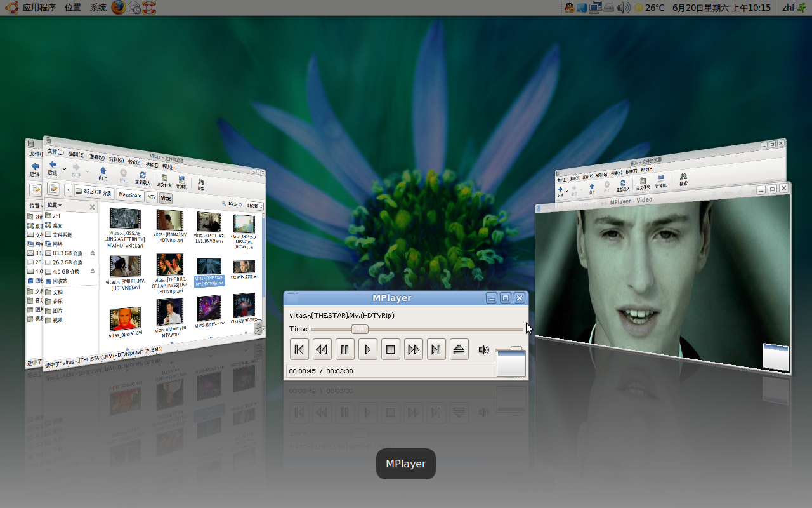The height and width of the screenshot is (508, 812).
Task: Click the speaker icon in MPlayer
Action: click(484, 349)
